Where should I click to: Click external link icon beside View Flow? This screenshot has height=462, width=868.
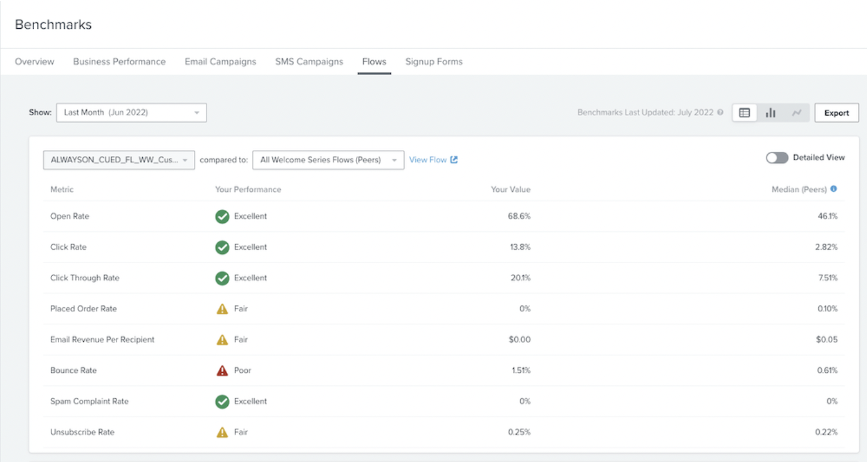(454, 159)
